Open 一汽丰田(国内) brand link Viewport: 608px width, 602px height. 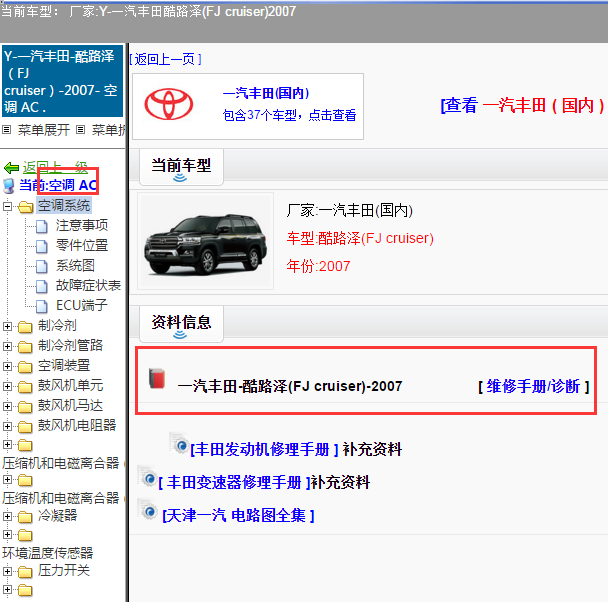pyautogui.click(x=266, y=93)
